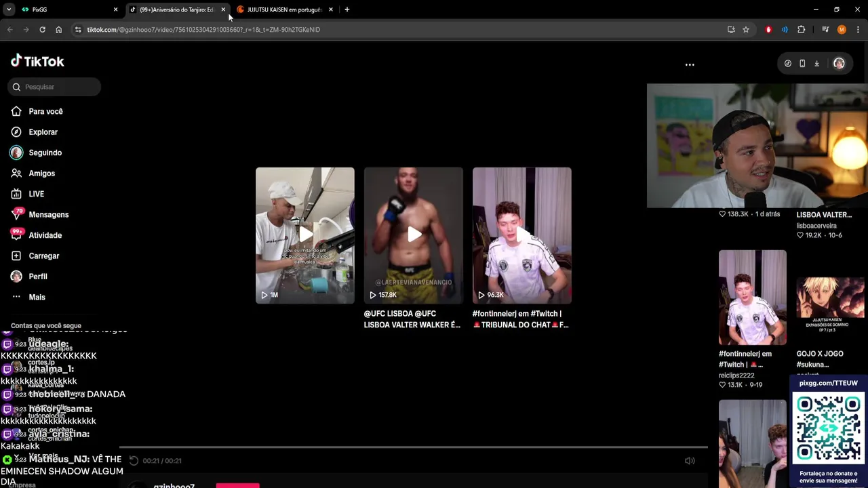Click the TikTok coins icon in top pill
868x488 pixels.
[787, 64]
